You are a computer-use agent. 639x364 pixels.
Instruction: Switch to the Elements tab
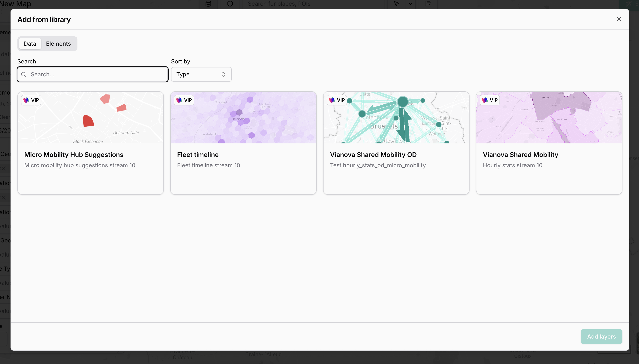(x=58, y=43)
